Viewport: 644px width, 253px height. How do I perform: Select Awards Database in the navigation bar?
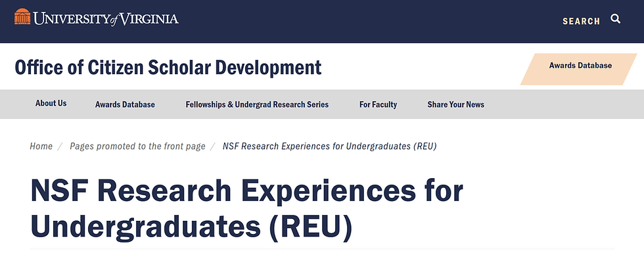coord(125,104)
